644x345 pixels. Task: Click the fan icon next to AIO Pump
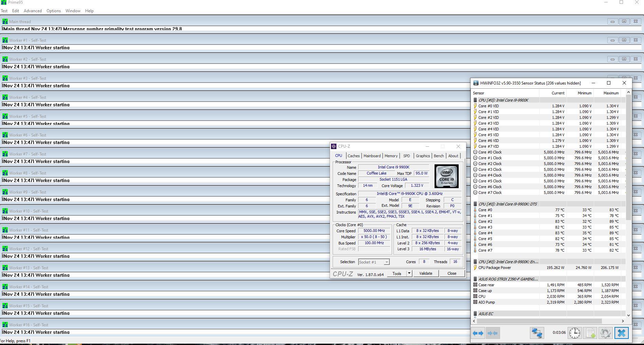[475, 302]
